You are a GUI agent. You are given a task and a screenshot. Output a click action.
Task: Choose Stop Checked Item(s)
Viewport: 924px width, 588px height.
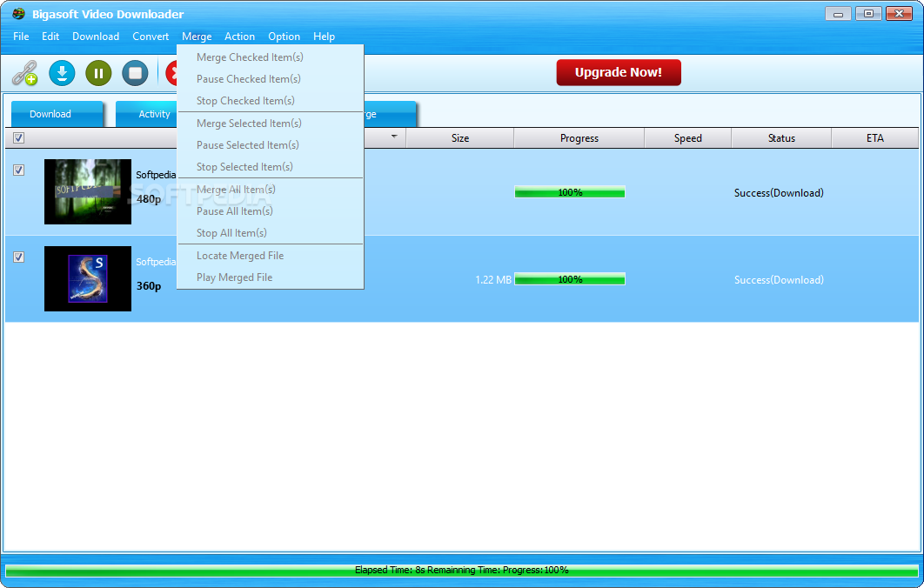(271, 101)
